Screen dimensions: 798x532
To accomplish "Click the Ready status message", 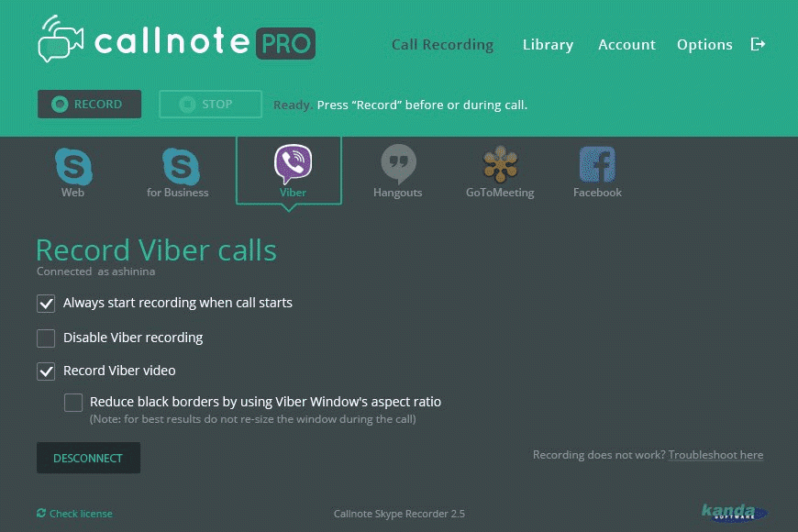I will [400, 105].
